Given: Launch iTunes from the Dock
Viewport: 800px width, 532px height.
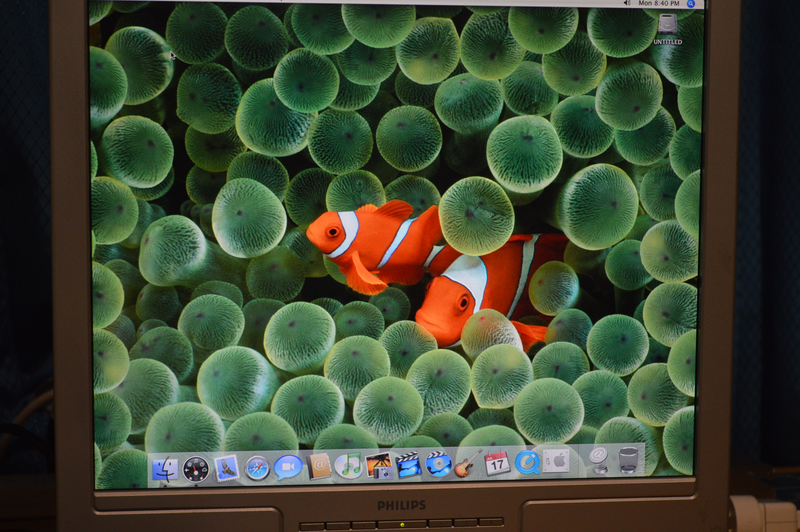Looking at the screenshot, I should coord(349,465).
